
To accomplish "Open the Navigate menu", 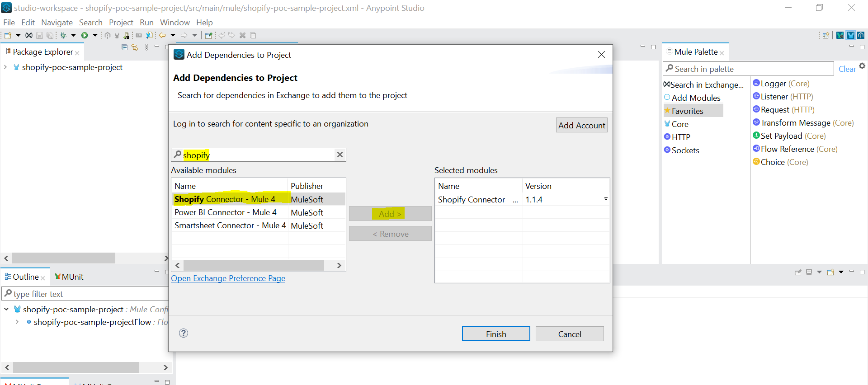I will coord(57,23).
